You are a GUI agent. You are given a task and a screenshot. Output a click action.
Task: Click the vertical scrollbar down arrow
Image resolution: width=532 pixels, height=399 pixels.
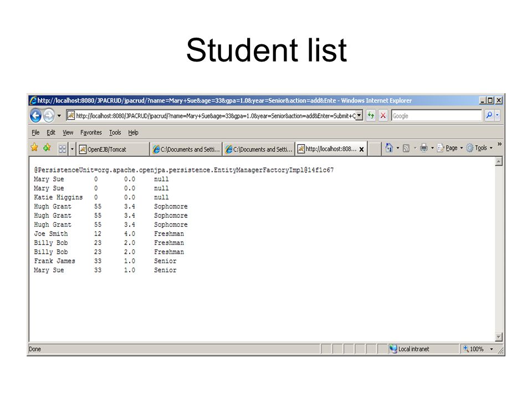point(498,336)
